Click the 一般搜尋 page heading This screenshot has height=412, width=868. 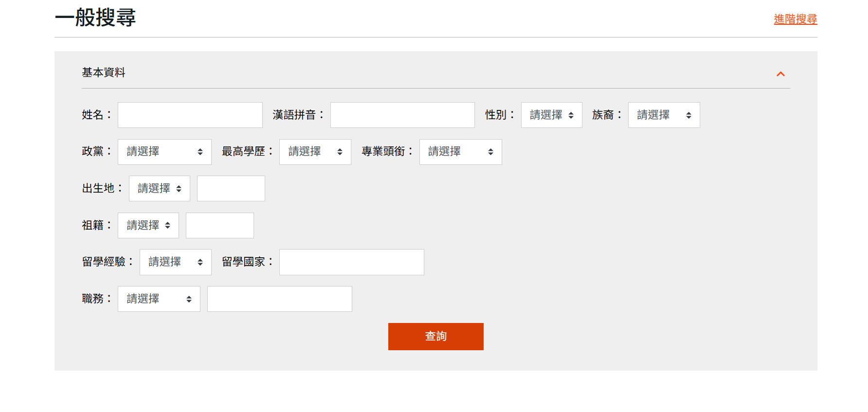[95, 18]
